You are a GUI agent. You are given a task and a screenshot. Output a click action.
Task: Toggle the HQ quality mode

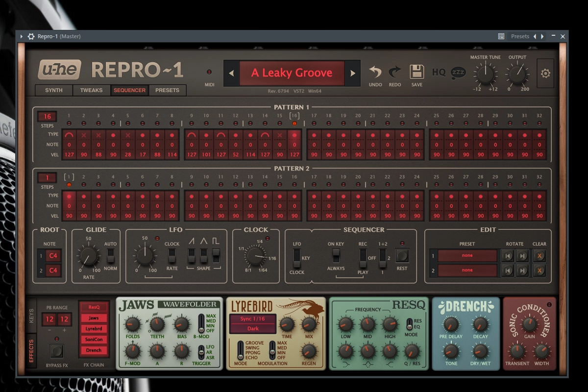pyautogui.click(x=439, y=73)
